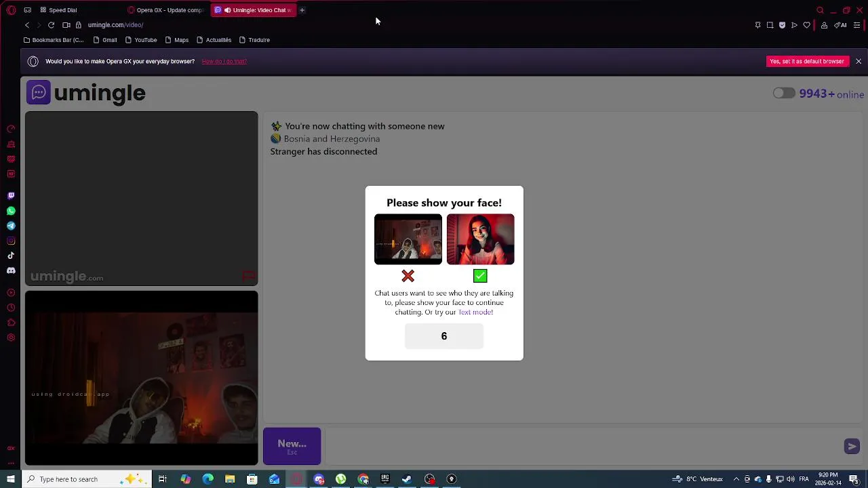
Task: Go back to the previous page
Action: click(27, 25)
